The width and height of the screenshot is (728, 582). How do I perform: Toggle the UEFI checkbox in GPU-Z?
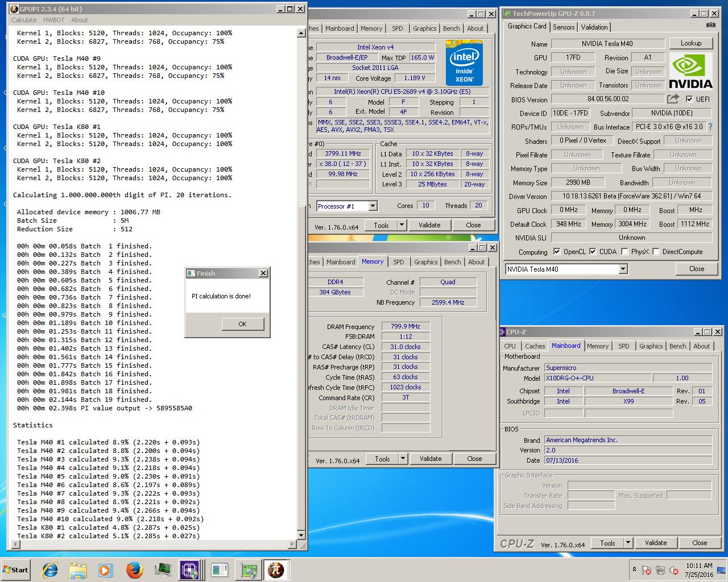click(689, 99)
